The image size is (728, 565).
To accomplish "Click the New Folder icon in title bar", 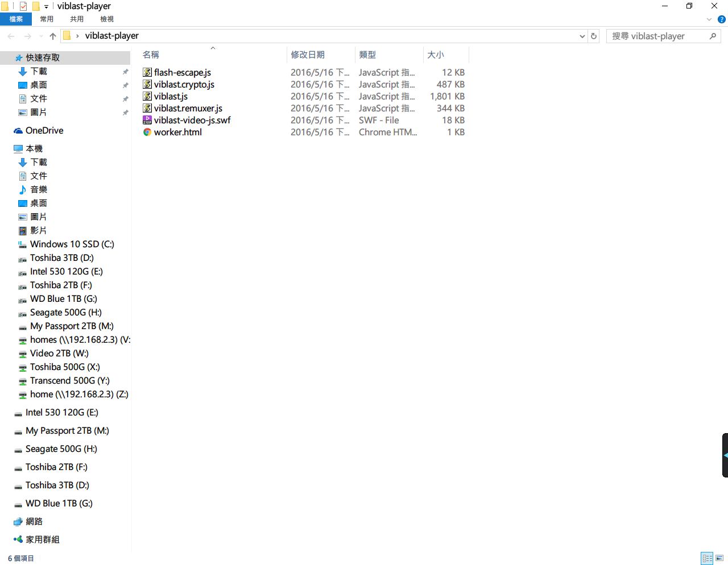I will (x=36, y=6).
